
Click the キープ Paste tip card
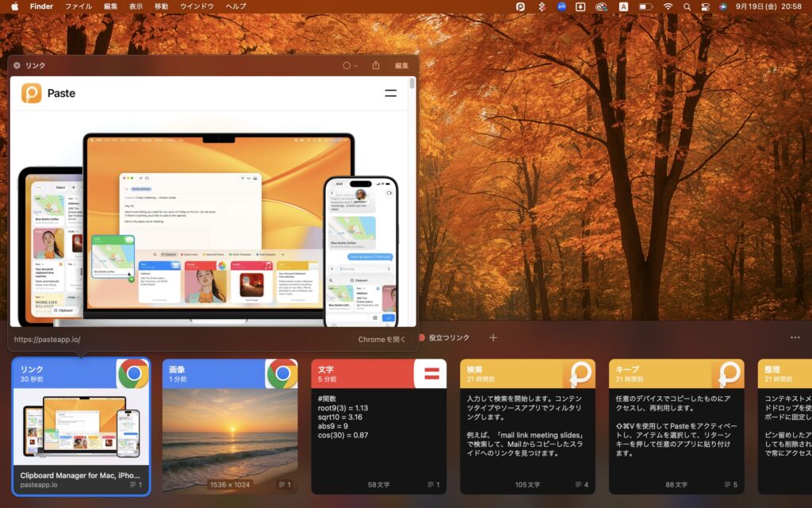676,426
